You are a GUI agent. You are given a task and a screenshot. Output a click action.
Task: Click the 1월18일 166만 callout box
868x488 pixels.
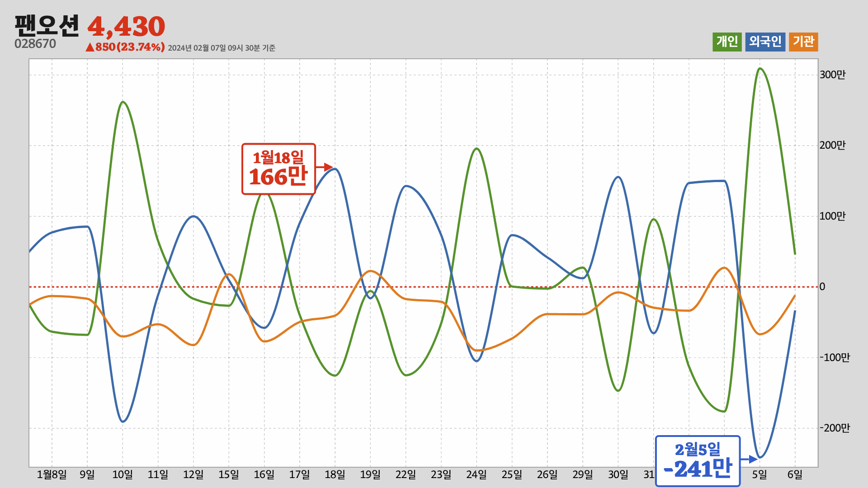[x=278, y=169]
